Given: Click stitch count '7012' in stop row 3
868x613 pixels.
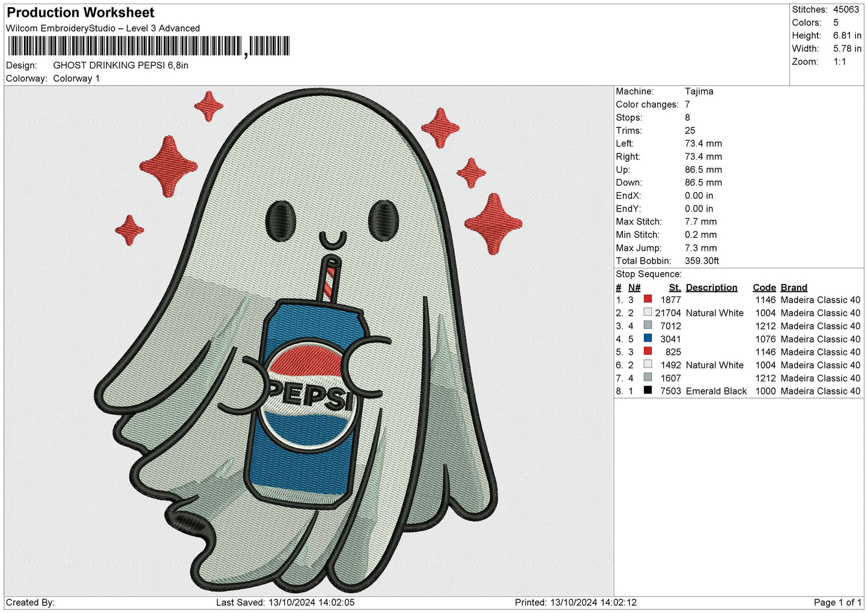Looking at the screenshot, I should point(671,327).
